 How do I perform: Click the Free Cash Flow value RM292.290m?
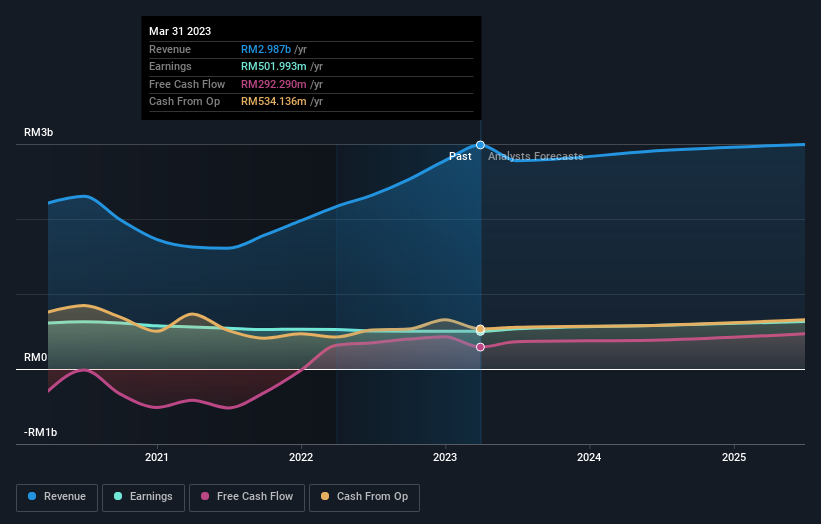point(274,84)
